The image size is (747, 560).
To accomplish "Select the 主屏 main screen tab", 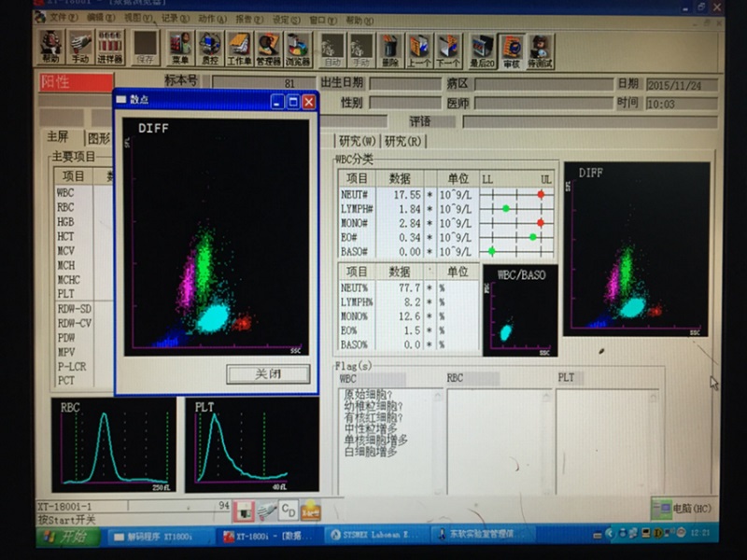I will click(59, 138).
